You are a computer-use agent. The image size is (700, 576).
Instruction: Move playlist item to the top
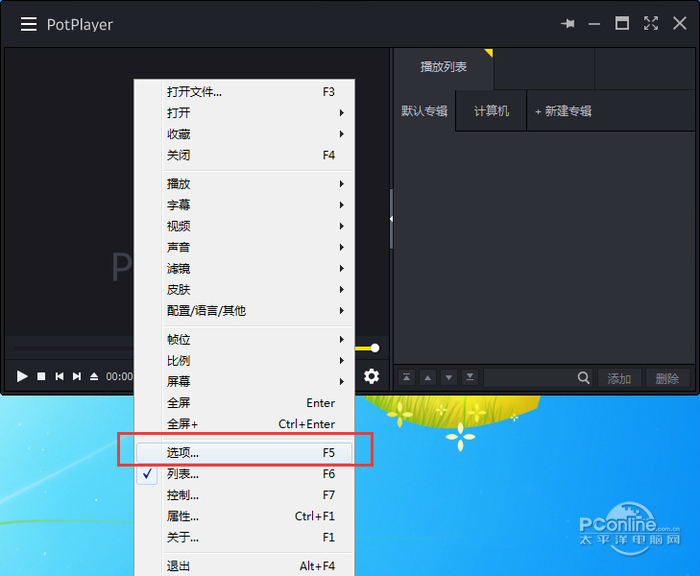[406, 378]
